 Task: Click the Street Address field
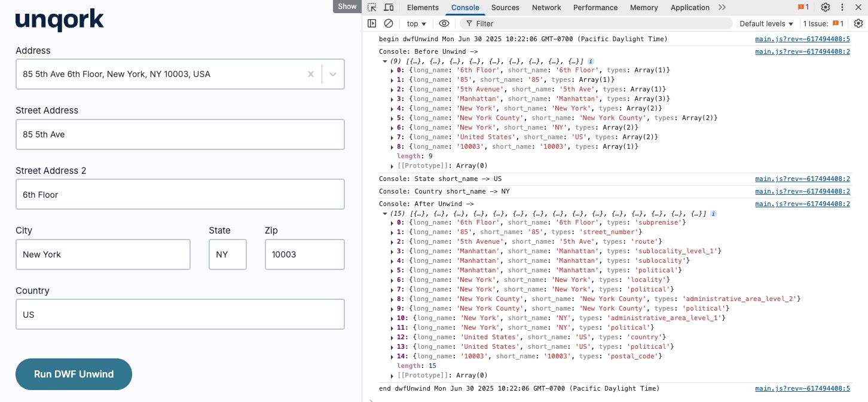tap(180, 134)
